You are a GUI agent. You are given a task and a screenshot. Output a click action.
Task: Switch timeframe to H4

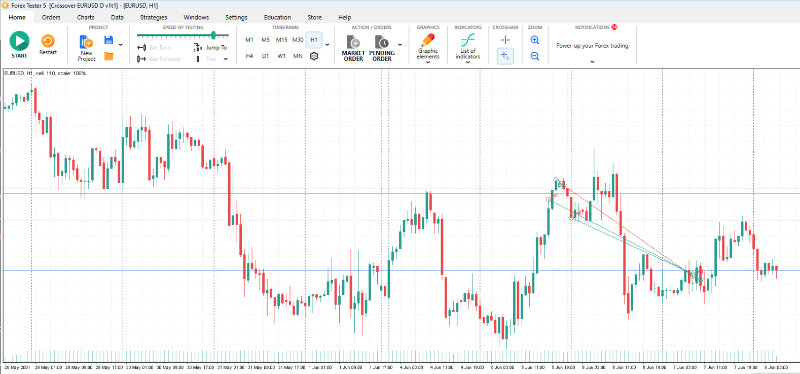pos(249,56)
